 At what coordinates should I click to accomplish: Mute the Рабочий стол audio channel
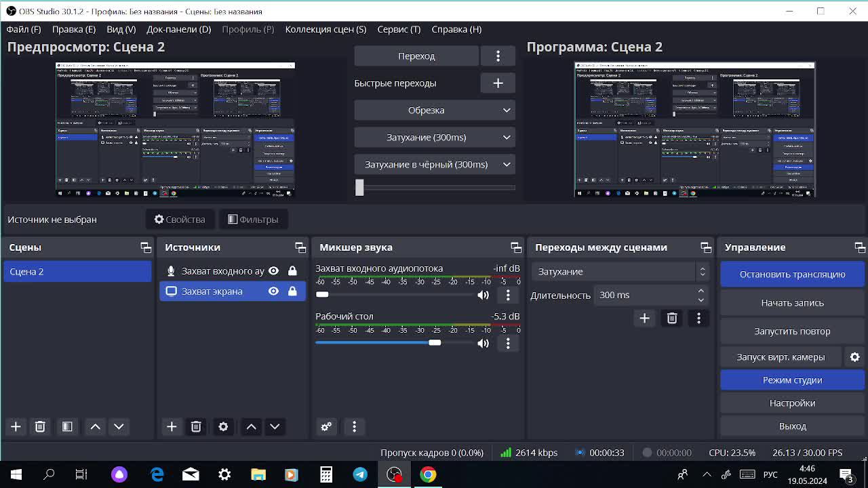[483, 344]
